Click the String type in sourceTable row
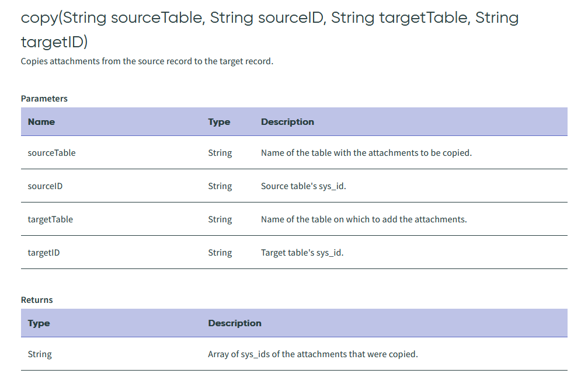Image resolution: width=588 pixels, height=384 pixels. point(220,153)
